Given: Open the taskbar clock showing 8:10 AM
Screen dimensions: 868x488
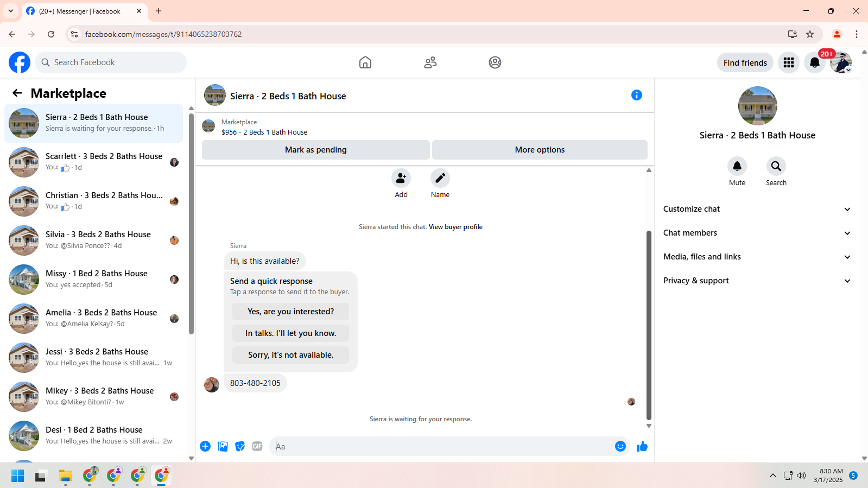Looking at the screenshot, I should (828, 476).
